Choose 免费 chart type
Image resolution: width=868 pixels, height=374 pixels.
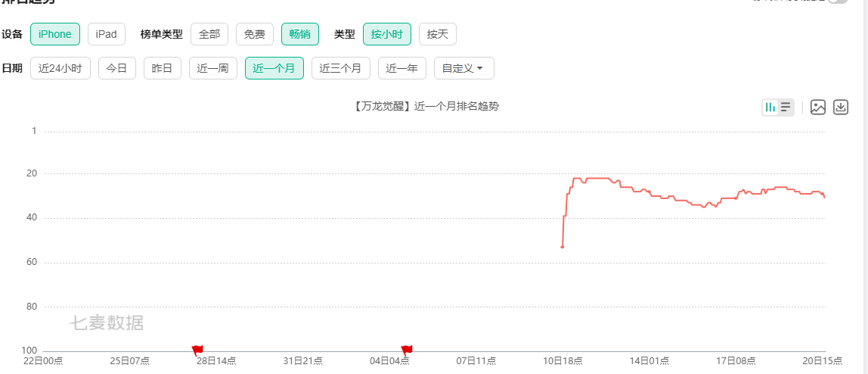click(254, 34)
